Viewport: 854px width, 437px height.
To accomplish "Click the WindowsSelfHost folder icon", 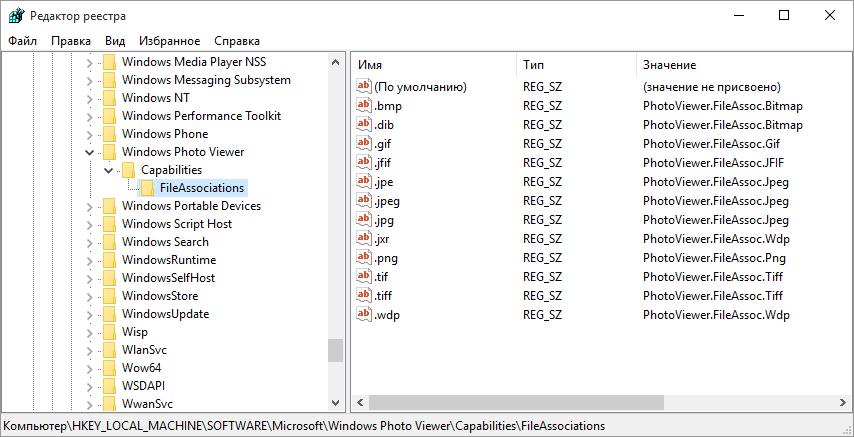I will [x=109, y=278].
